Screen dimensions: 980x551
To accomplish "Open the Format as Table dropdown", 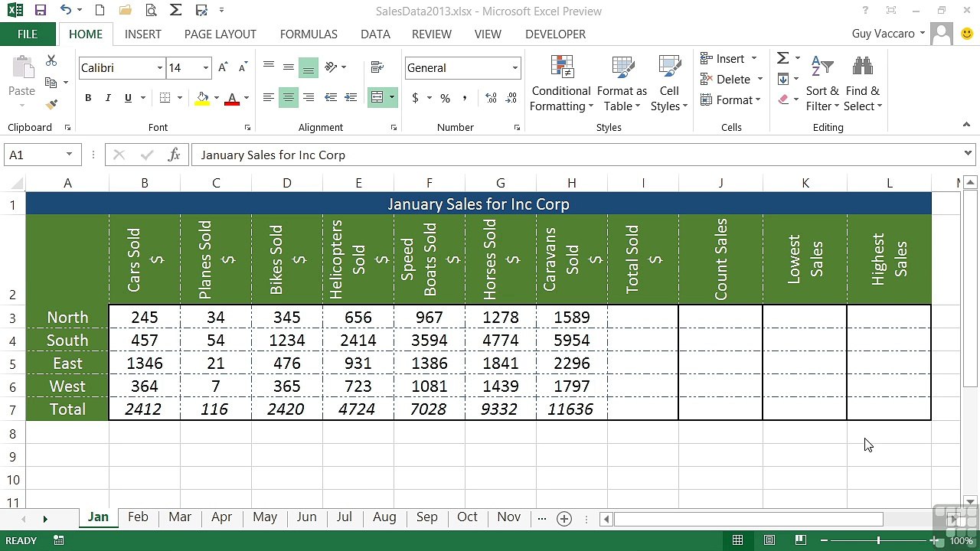I will tap(622, 85).
